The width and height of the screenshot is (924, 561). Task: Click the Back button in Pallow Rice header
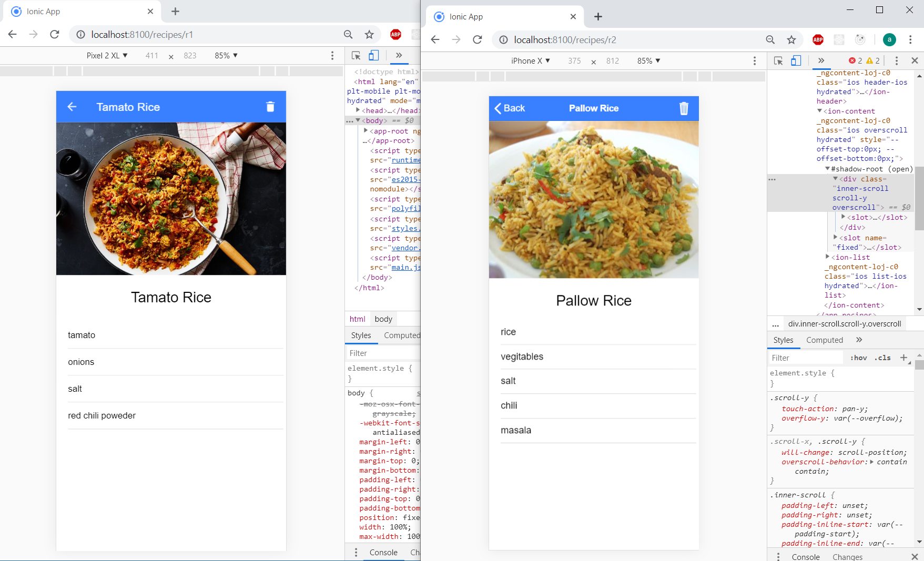[x=509, y=108]
